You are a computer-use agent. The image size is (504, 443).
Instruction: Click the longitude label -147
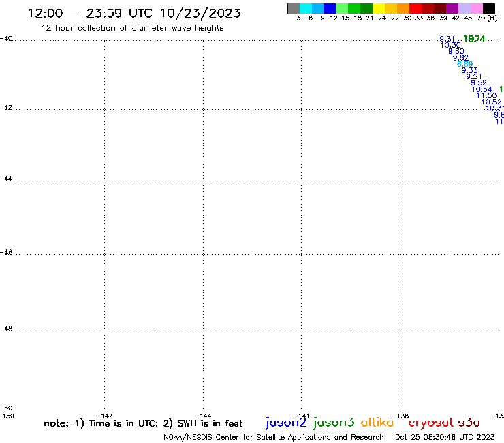pos(104,416)
